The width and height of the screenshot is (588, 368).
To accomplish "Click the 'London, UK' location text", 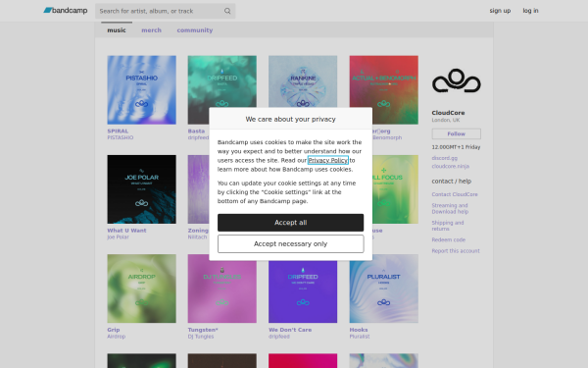I will (446, 120).
